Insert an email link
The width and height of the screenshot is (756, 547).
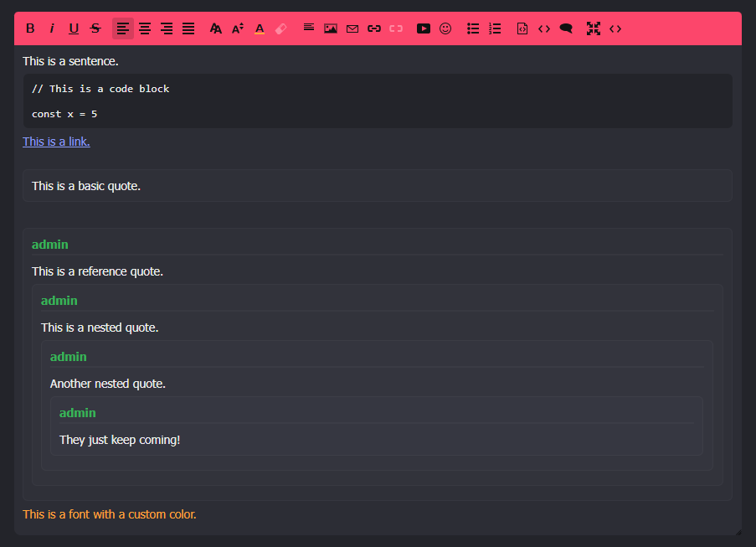click(x=352, y=28)
